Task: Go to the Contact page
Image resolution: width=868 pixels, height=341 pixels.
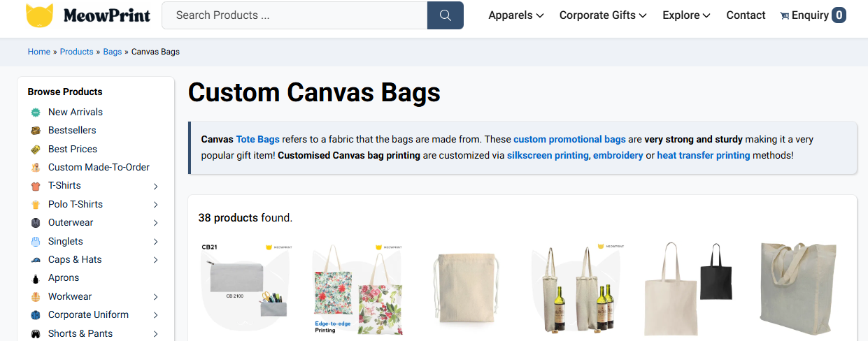Action: [x=746, y=15]
